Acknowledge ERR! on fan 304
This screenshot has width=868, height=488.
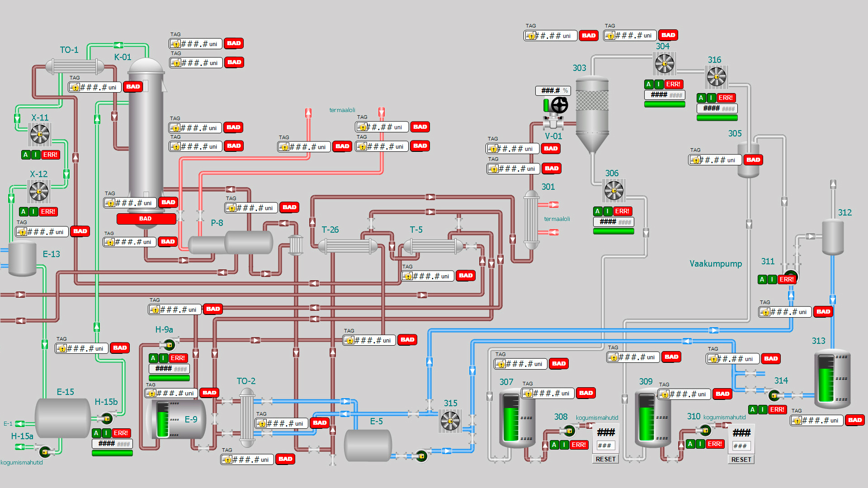[673, 84]
